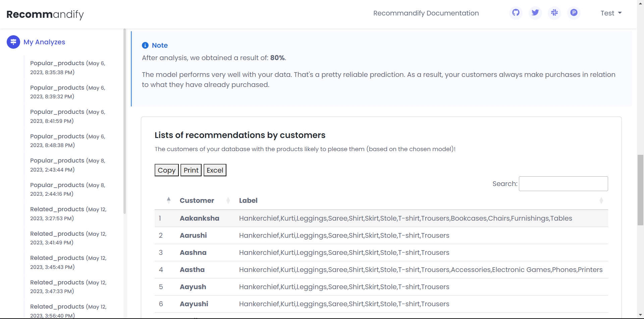This screenshot has width=644, height=319.
Task: Click the blue Note info icon
Action: [x=145, y=45]
